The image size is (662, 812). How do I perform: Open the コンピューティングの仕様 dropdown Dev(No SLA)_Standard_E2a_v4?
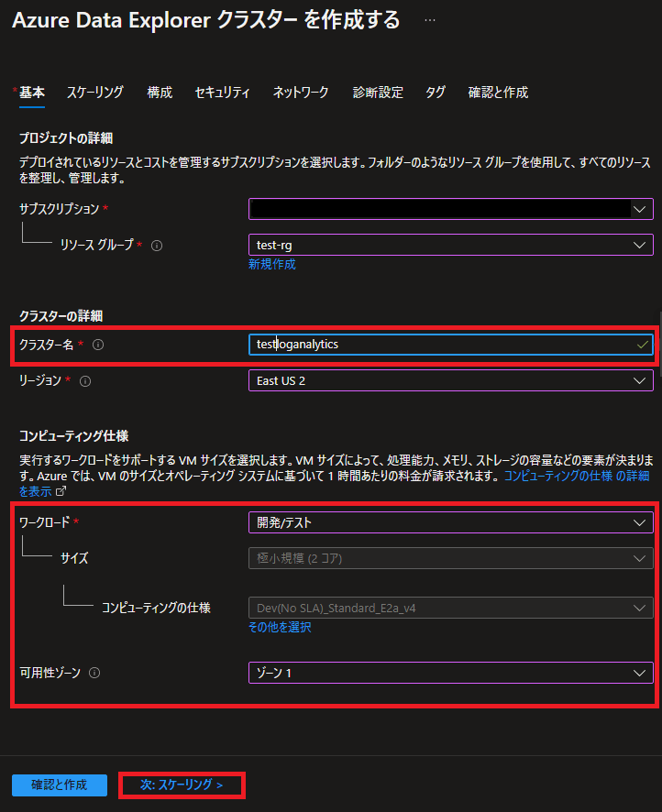(x=451, y=608)
